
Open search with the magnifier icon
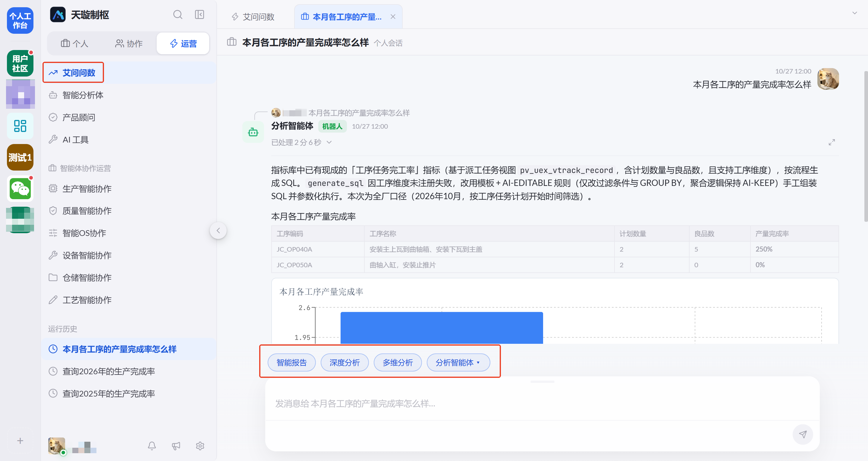(178, 15)
